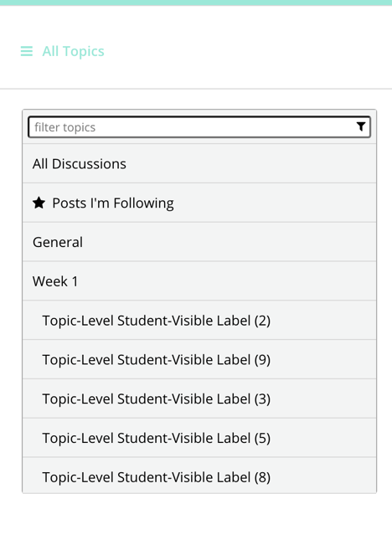Image resolution: width=392 pixels, height=540 pixels.
Task: Go to the General discussion category row
Action: coord(199,242)
